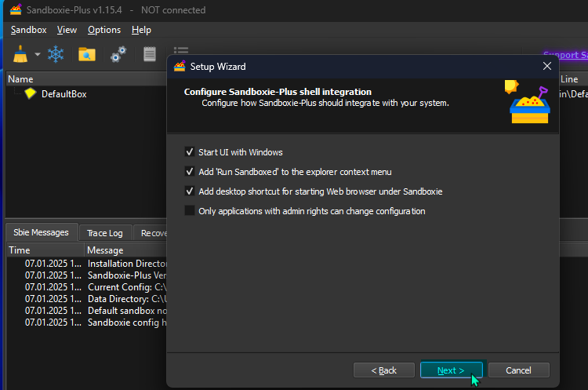The image size is (588, 390).
Task: Select the 'Default sandbox' message row
Action: [x=86, y=311]
